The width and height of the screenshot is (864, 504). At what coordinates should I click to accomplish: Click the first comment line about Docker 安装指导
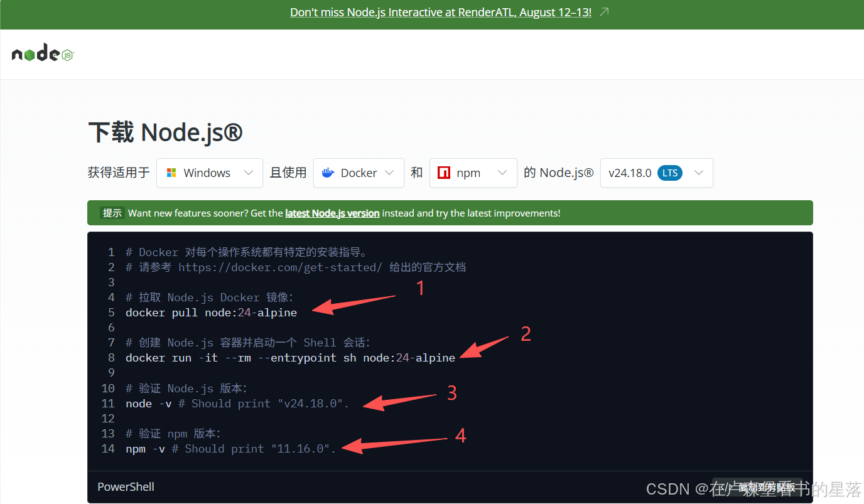[246, 252]
